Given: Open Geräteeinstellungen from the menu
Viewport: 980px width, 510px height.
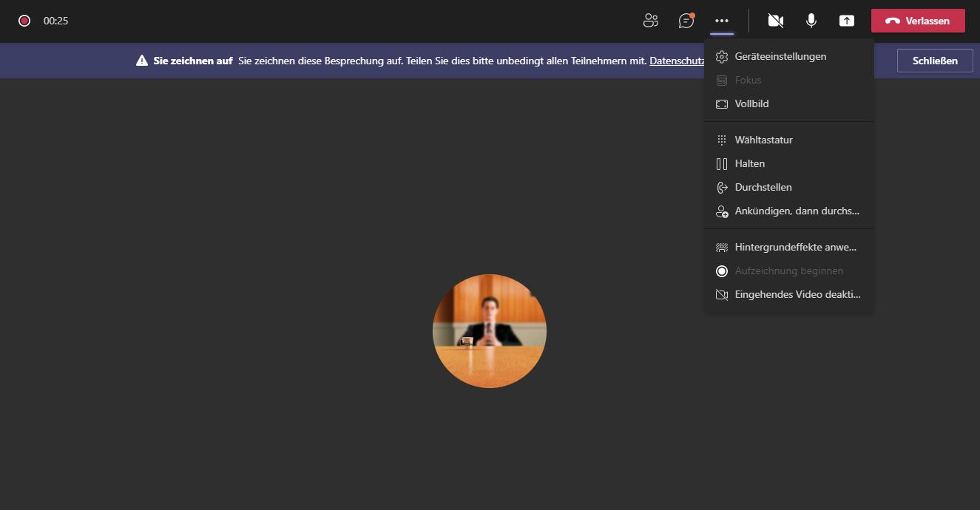Looking at the screenshot, I should [x=789, y=56].
